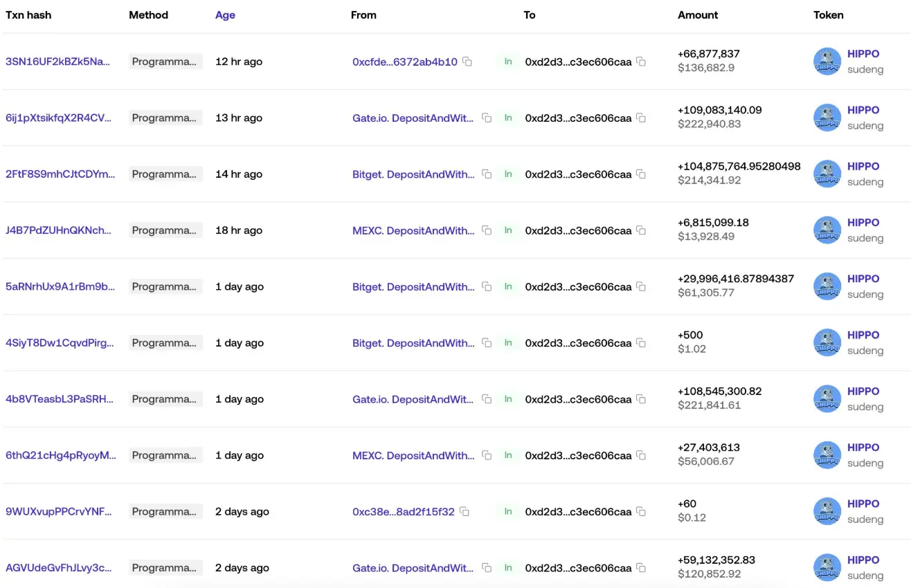This screenshot has width=911, height=588.
Task: Open transaction 3SN16UF2kBZk5Na...
Action: (x=57, y=62)
